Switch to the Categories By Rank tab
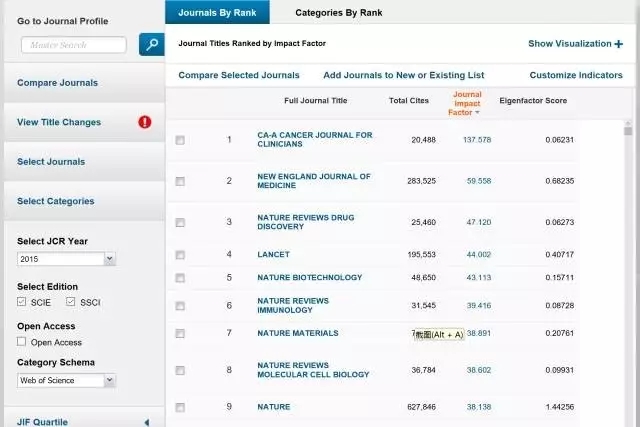This screenshot has width=640, height=427. pos(337,13)
